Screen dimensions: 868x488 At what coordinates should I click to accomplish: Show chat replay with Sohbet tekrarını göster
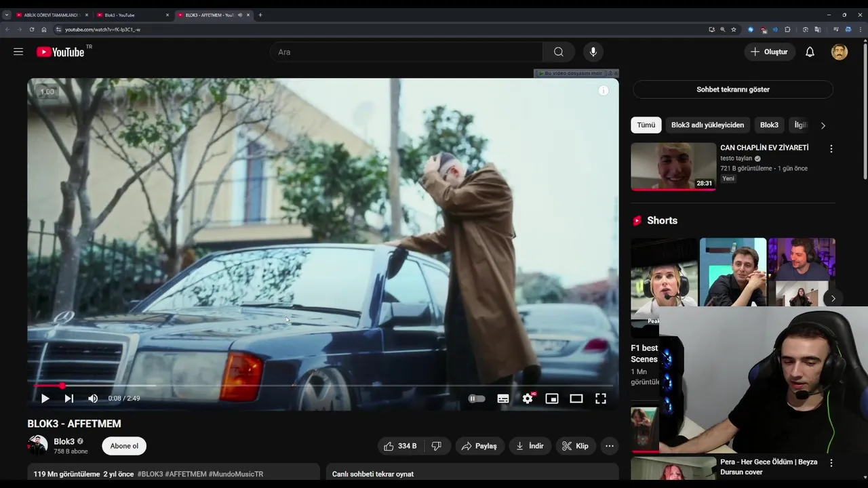[x=733, y=89]
